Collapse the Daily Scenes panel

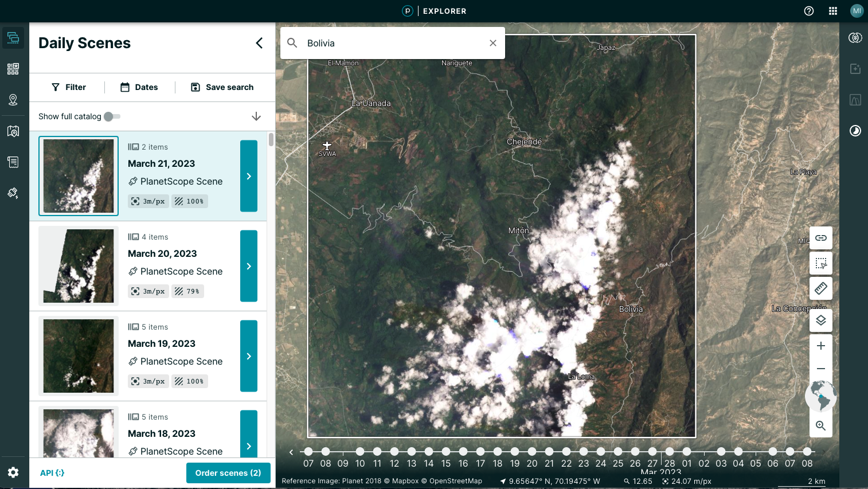[x=259, y=43]
